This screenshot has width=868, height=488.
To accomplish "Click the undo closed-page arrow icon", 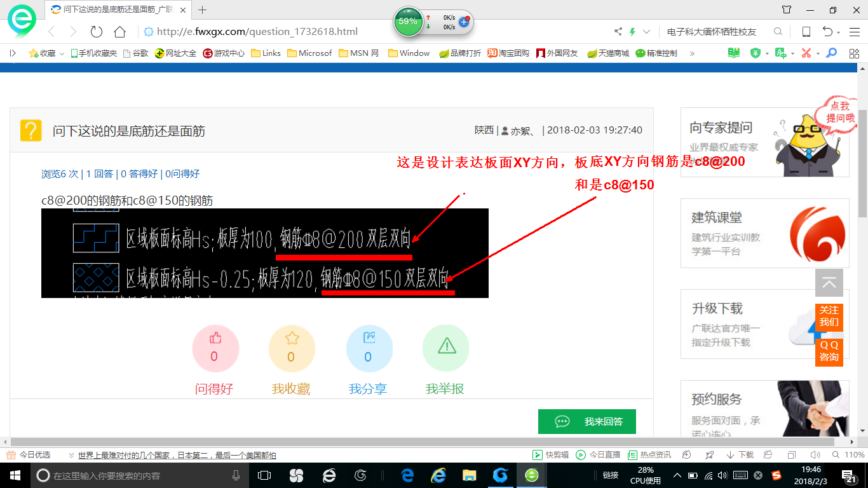I will tap(827, 32).
